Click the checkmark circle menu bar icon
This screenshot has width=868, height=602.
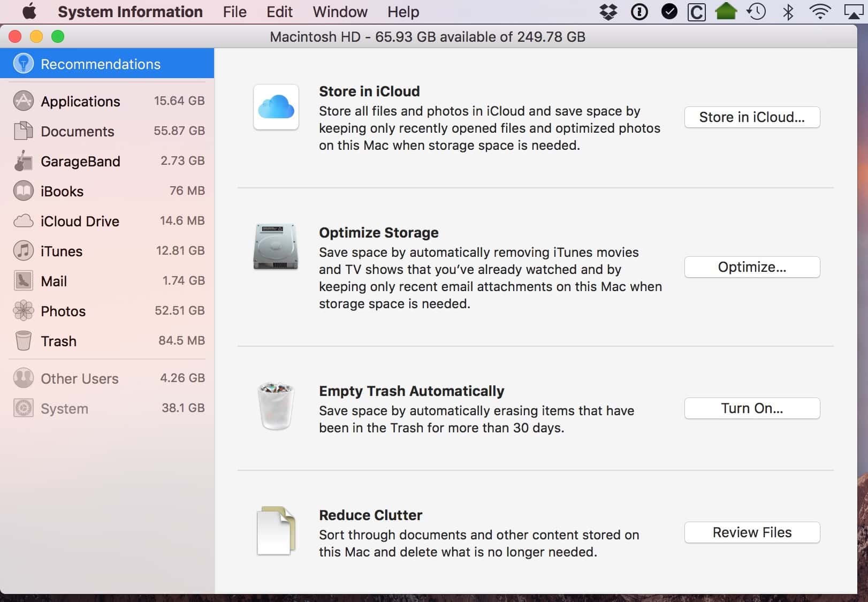(669, 11)
